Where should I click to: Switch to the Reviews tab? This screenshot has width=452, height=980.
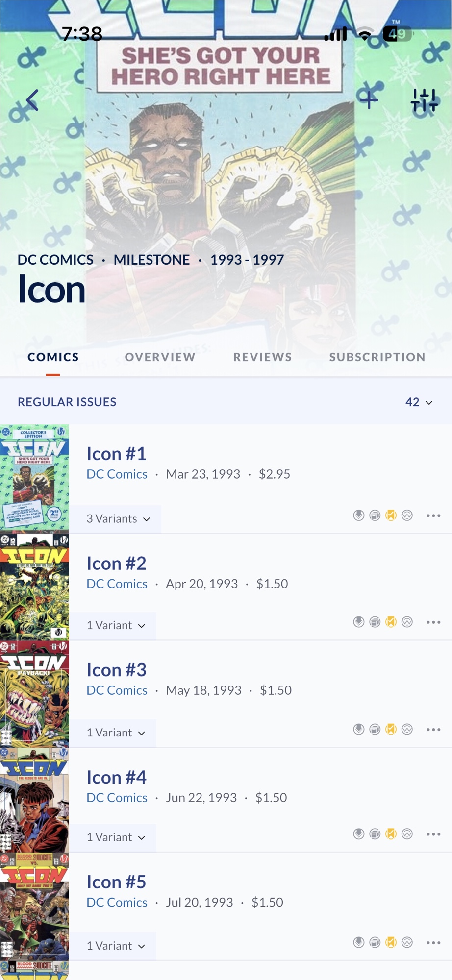click(262, 357)
